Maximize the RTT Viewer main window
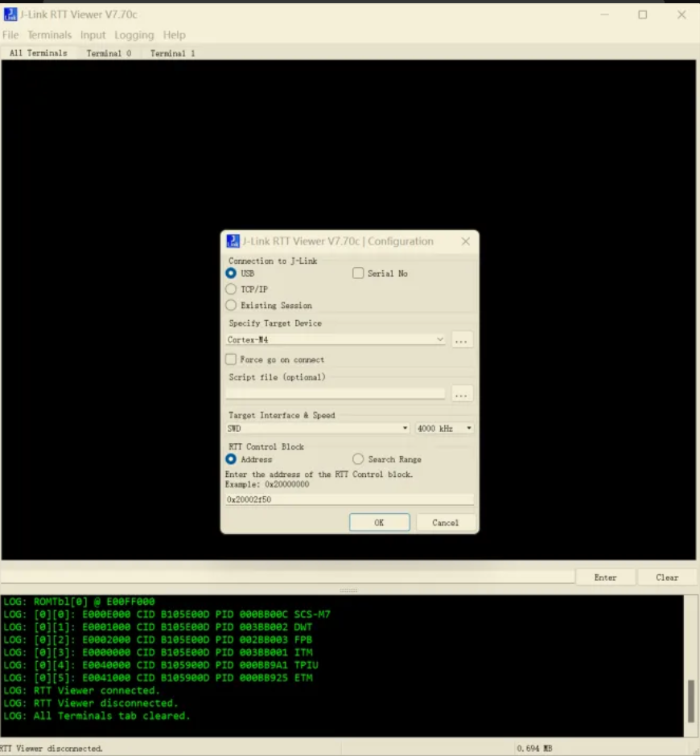Screen dimensions: 700x756 coord(643,15)
